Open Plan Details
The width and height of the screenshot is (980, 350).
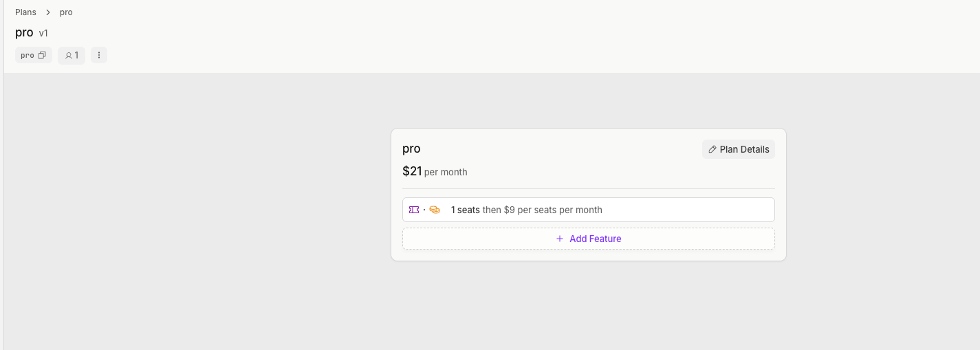point(744,149)
